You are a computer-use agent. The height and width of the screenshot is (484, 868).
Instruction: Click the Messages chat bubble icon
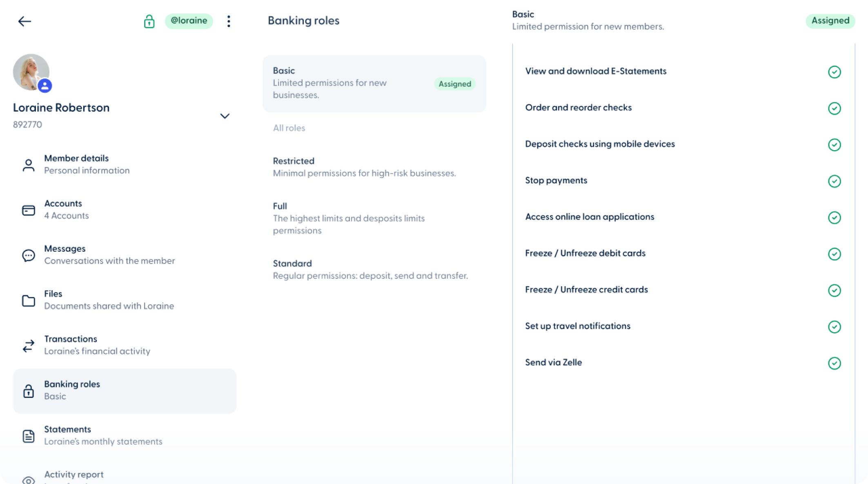(x=29, y=255)
